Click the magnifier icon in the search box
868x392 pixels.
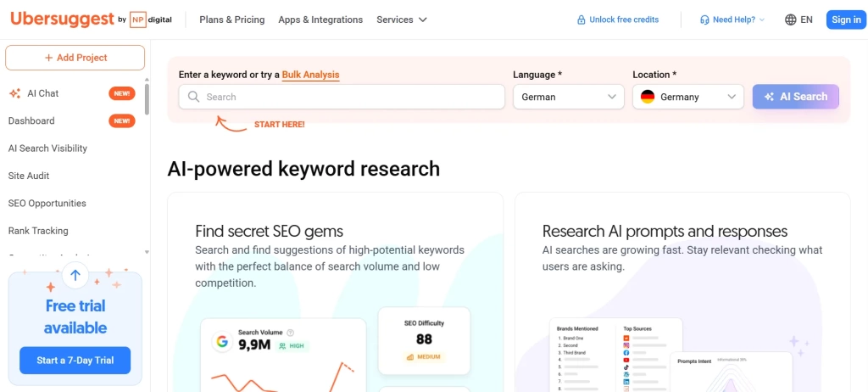point(193,97)
